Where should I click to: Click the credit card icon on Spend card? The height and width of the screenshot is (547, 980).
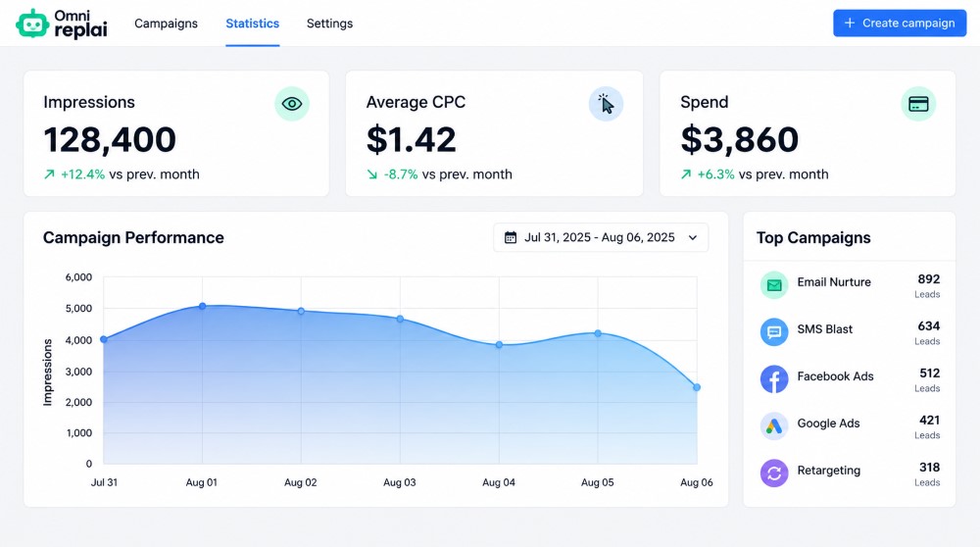point(918,104)
